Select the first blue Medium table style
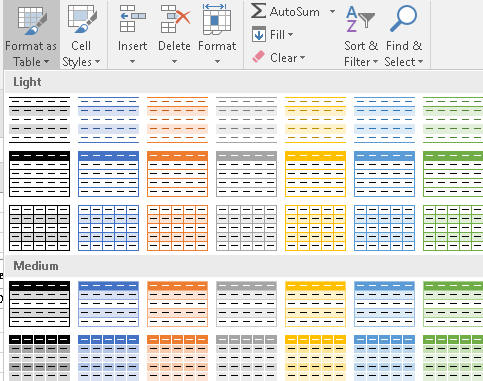The image size is (483, 381). [108, 304]
